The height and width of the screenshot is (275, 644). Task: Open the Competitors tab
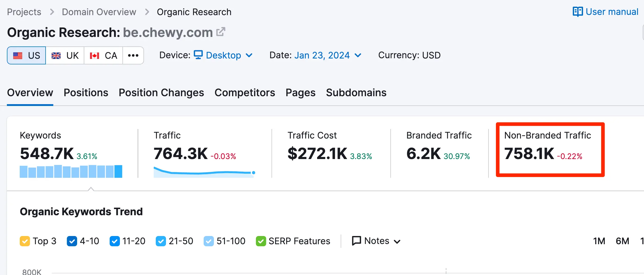pos(245,93)
